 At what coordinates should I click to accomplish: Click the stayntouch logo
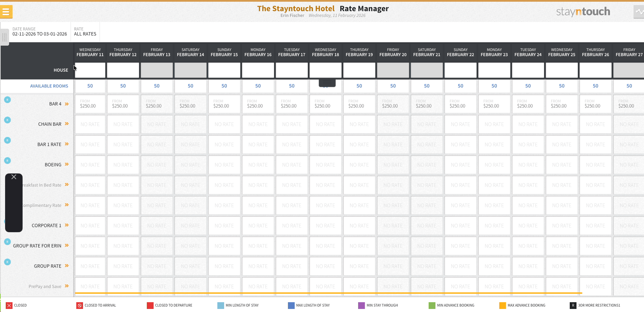point(583,12)
